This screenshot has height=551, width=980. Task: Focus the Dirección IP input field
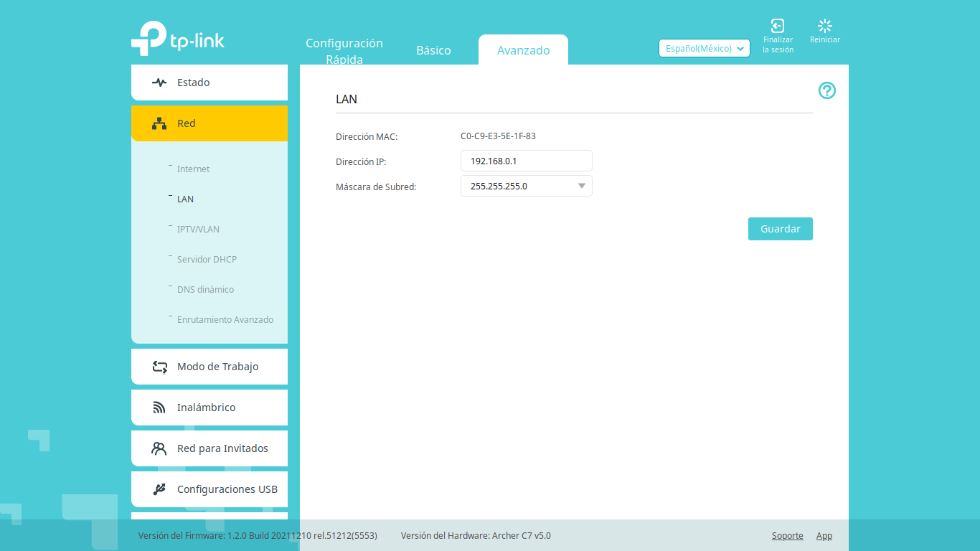point(527,161)
